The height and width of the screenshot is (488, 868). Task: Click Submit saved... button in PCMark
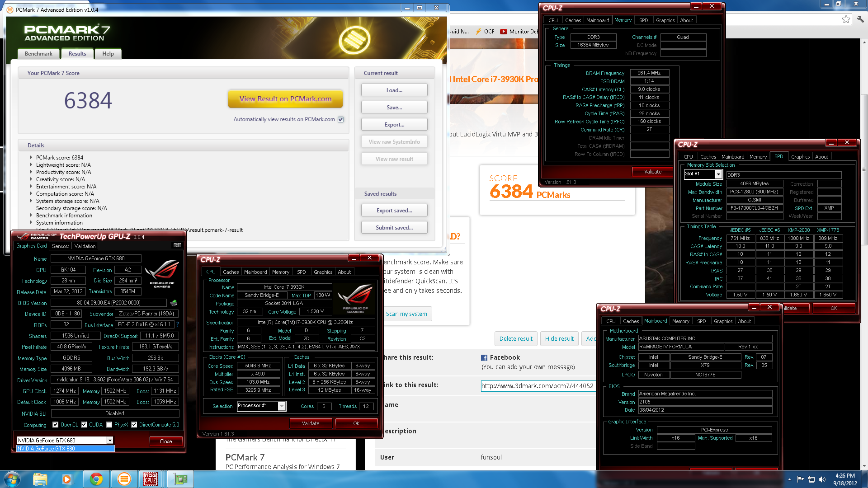(394, 228)
